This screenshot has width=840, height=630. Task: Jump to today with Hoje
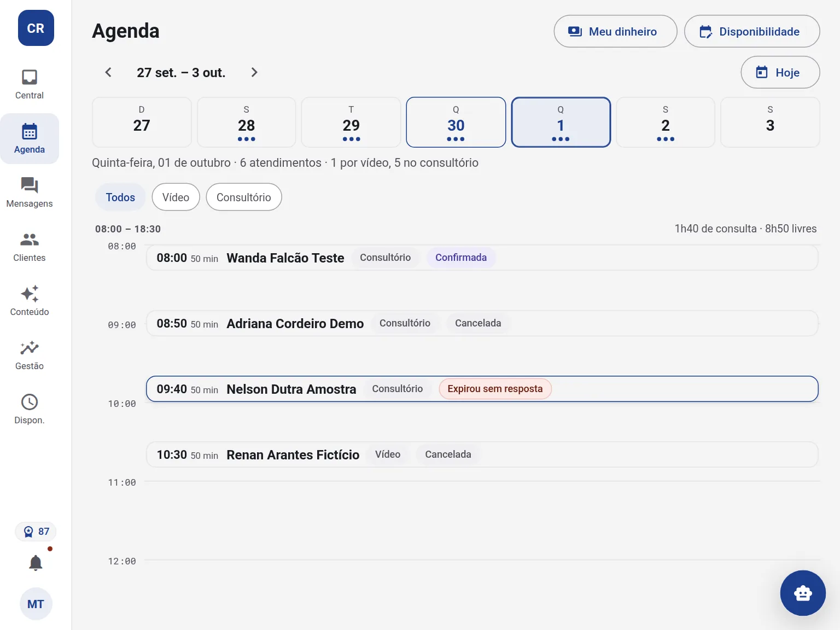[780, 72]
